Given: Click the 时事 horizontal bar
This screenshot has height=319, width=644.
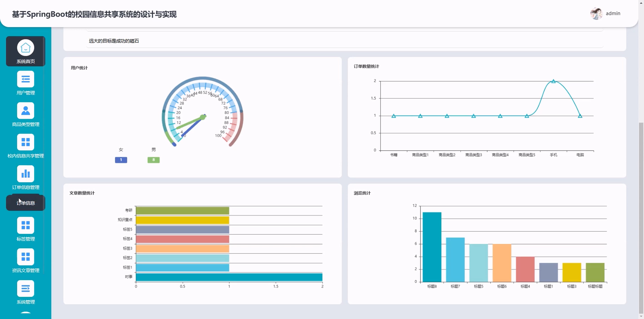Looking at the screenshot, I should (x=229, y=277).
